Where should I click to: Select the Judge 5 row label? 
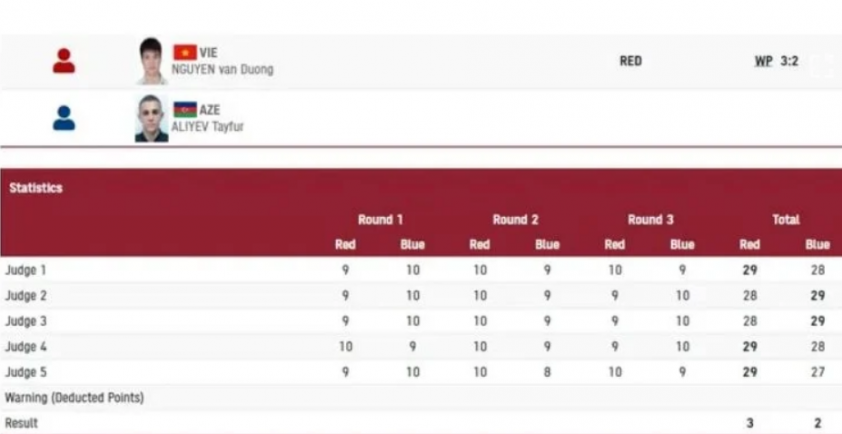point(26,372)
